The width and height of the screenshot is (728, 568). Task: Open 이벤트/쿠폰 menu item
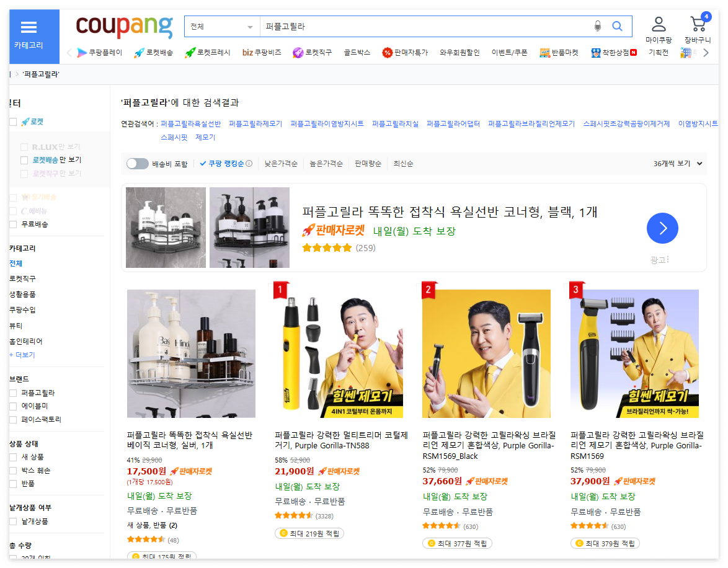509,53
